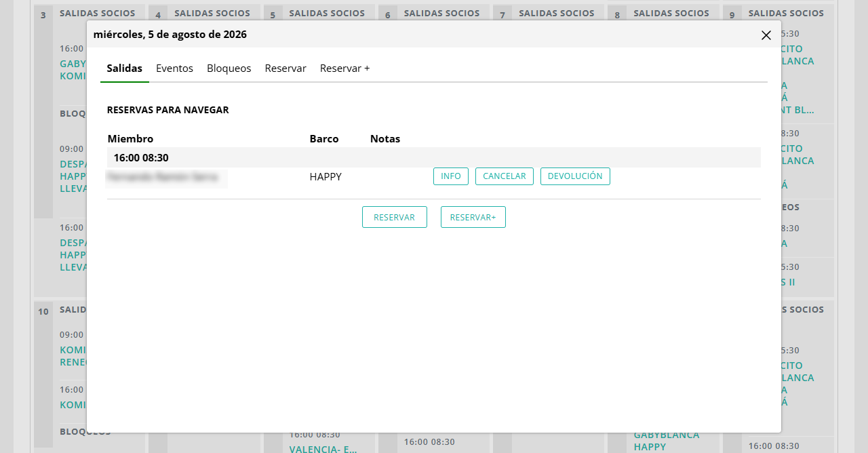Click the Miembro column header
This screenshot has width=868, height=453.
[x=130, y=138]
